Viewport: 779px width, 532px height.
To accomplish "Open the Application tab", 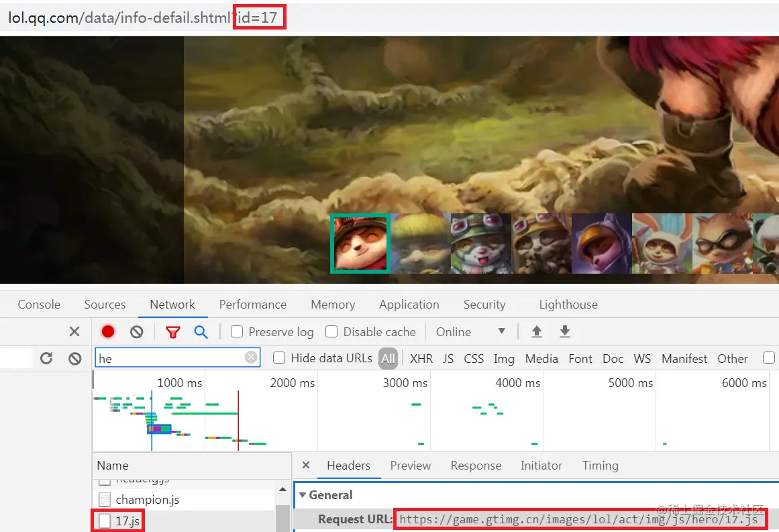I will [409, 304].
